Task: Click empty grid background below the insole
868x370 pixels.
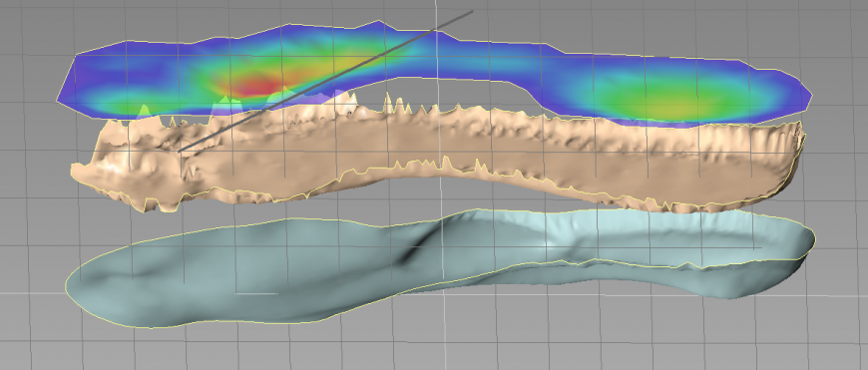Action: click(443, 346)
